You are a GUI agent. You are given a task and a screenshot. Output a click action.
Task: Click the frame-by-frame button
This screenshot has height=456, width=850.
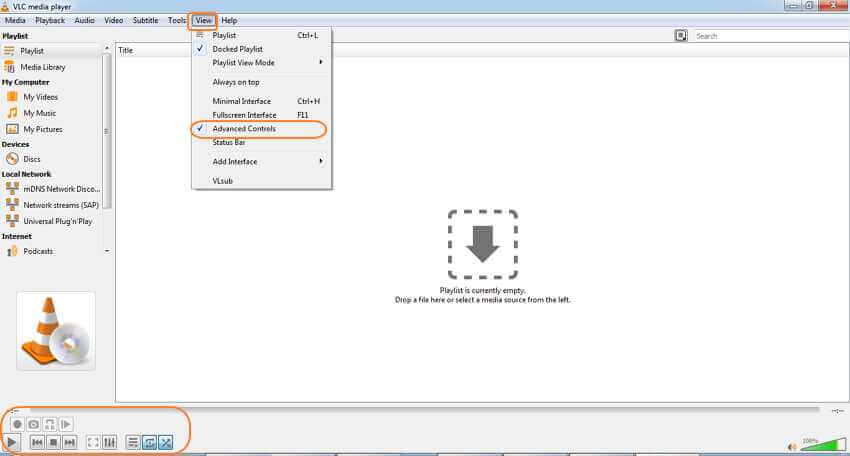[66, 425]
